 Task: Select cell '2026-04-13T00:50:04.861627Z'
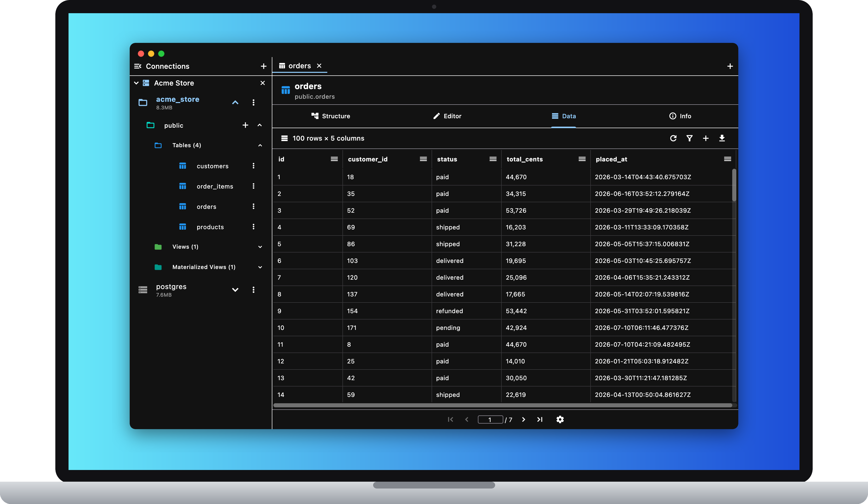point(661,395)
